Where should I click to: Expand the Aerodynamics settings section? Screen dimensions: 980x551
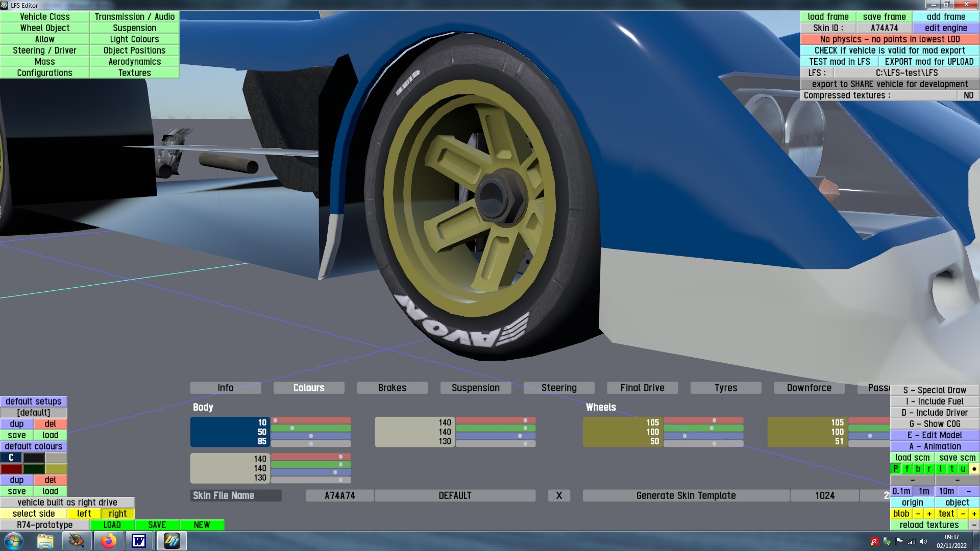tap(134, 62)
